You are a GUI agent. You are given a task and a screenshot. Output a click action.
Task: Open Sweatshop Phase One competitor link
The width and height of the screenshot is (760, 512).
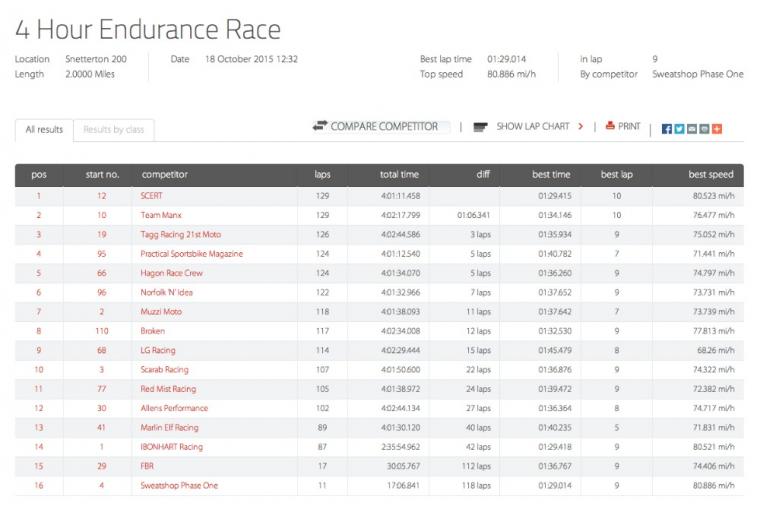[x=179, y=486]
